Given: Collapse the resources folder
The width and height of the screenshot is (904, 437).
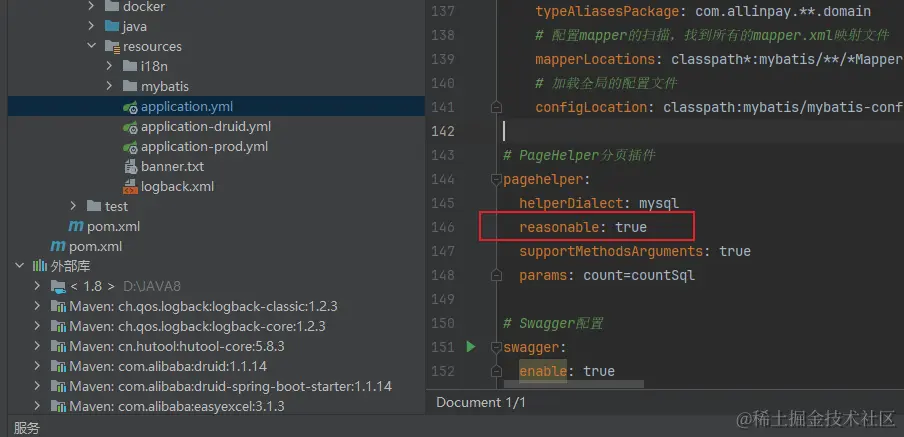Looking at the screenshot, I should [92, 47].
